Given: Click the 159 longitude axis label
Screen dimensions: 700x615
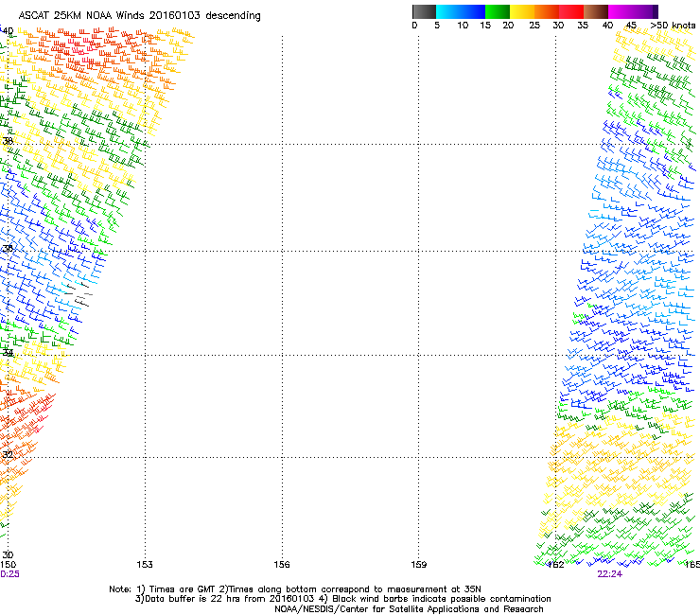Looking at the screenshot, I should [419, 565].
